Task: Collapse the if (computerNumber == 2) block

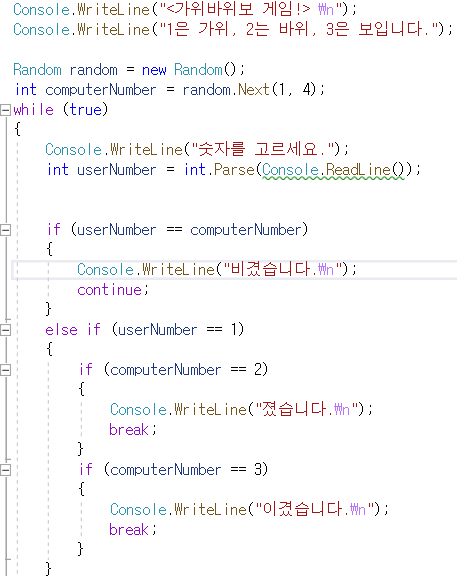Action: (5, 370)
